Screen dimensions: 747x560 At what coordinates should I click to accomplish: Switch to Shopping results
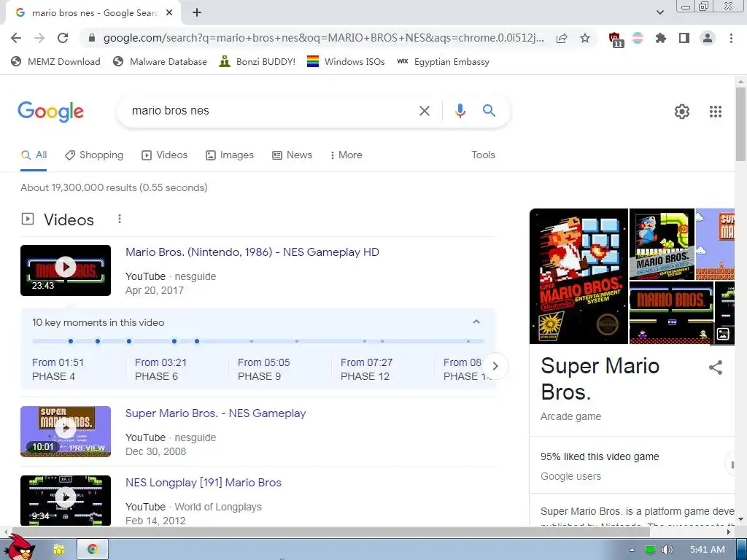pyautogui.click(x=94, y=155)
